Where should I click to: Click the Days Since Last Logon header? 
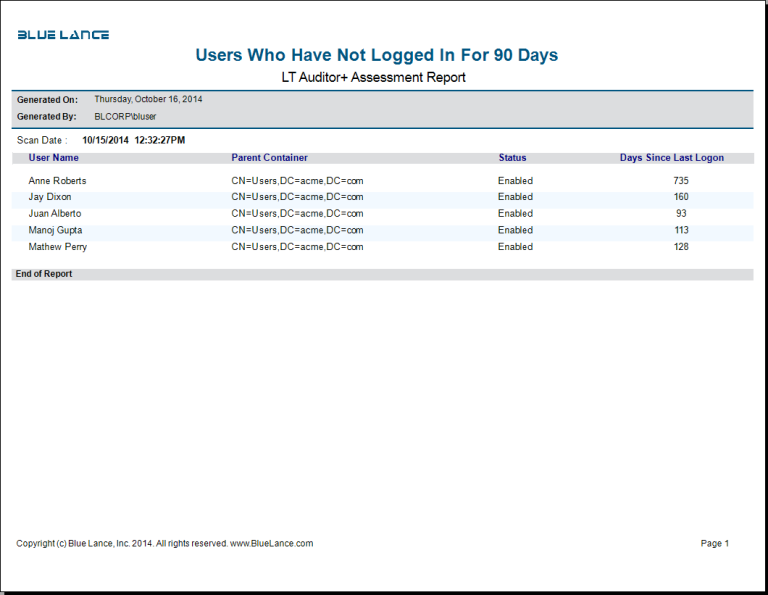click(x=671, y=158)
